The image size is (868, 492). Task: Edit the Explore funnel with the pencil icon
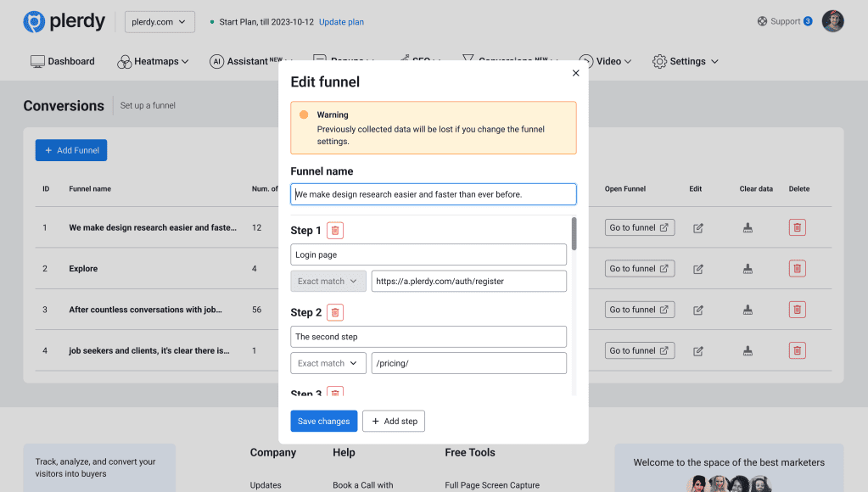(x=697, y=268)
